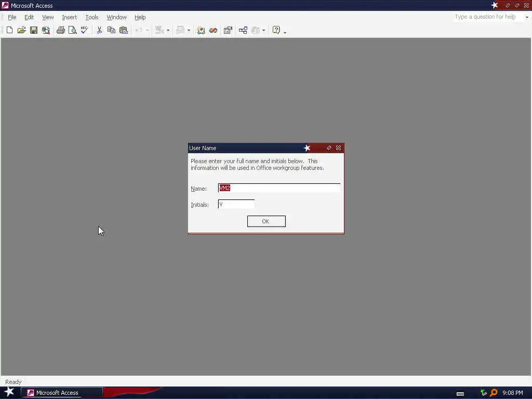The image size is (532, 399).
Task: Expand the Undo dropdown arrow
Action: tap(147, 31)
